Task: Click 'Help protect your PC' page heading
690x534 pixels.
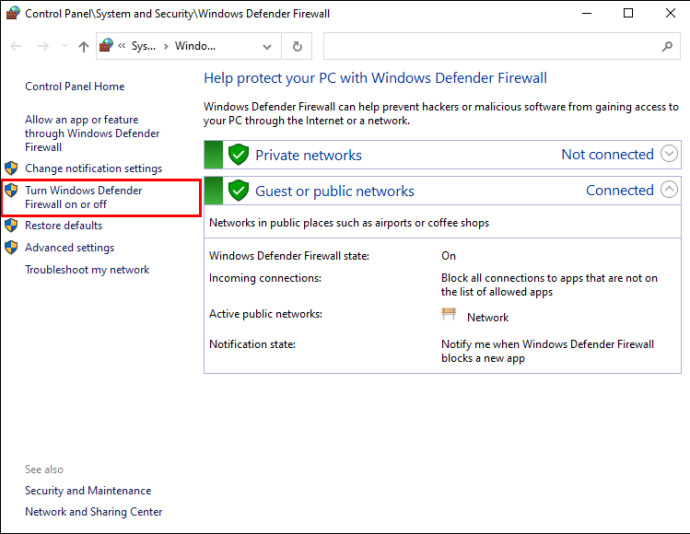Action: (x=375, y=78)
